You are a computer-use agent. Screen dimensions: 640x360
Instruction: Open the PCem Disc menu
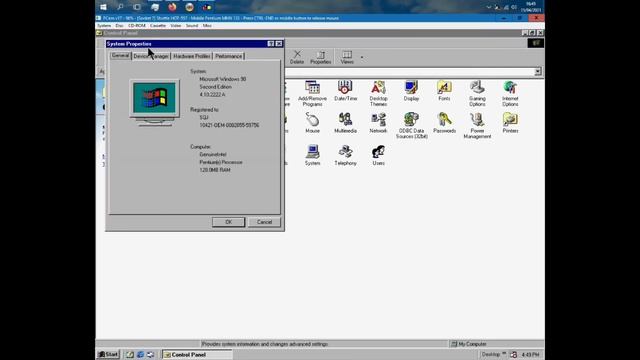click(x=119, y=25)
